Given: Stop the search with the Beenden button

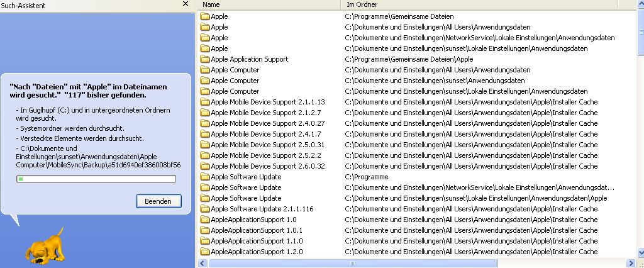Looking at the screenshot, I should tap(158, 201).
